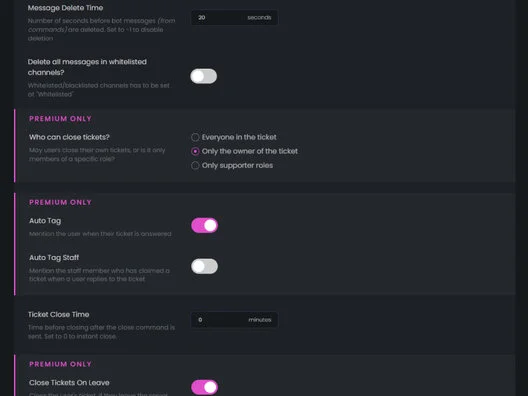Screen dimensions: 528x396
Task: Click the minutes unit label in close time field
Action: tap(260, 320)
